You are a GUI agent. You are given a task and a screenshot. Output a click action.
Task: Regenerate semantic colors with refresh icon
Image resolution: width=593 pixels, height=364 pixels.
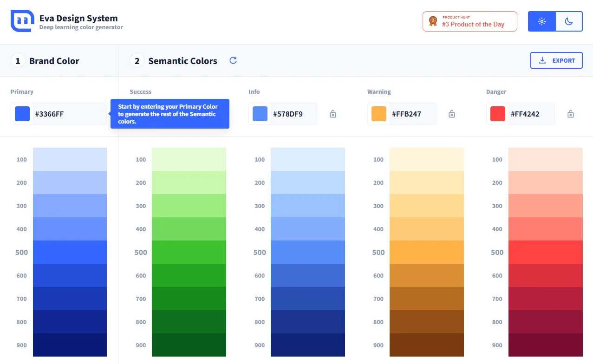[x=233, y=60]
